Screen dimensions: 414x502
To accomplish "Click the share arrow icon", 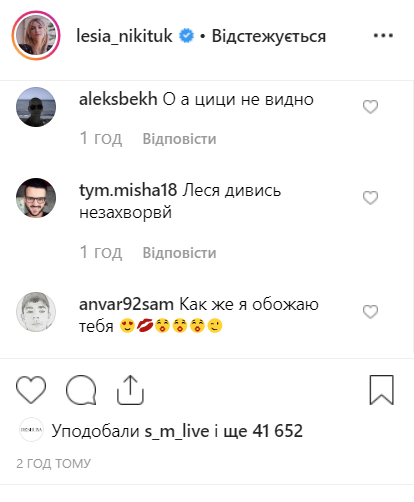I will [x=130, y=390].
